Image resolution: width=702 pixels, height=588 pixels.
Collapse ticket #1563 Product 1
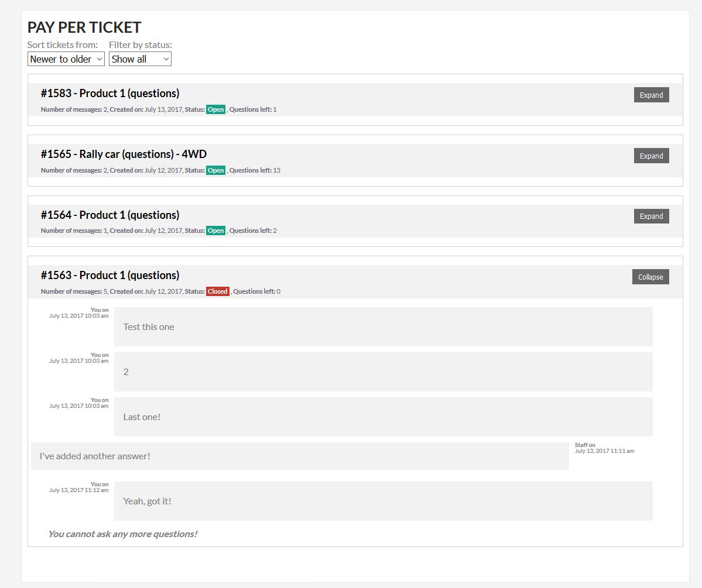coord(650,277)
